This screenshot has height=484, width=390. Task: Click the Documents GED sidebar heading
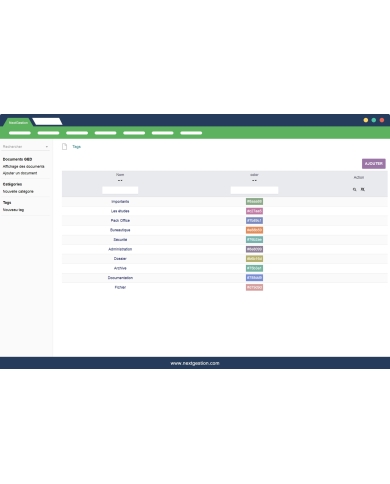click(x=17, y=159)
